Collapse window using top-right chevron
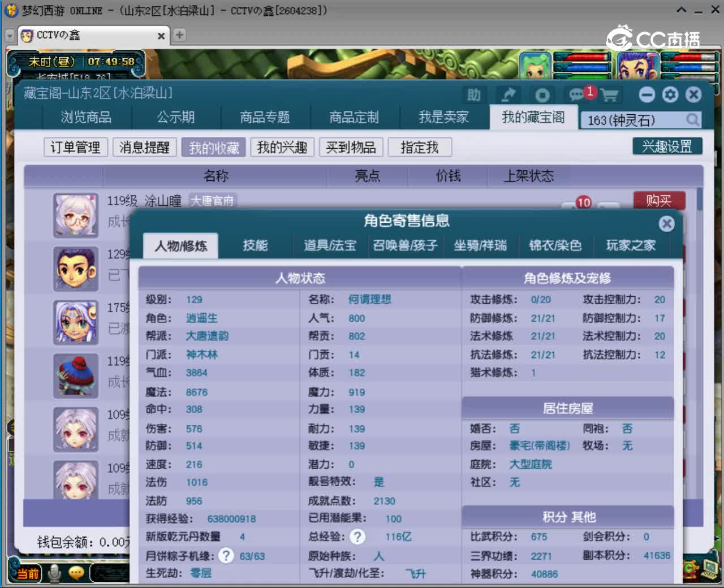 click(x=682, y=10)
